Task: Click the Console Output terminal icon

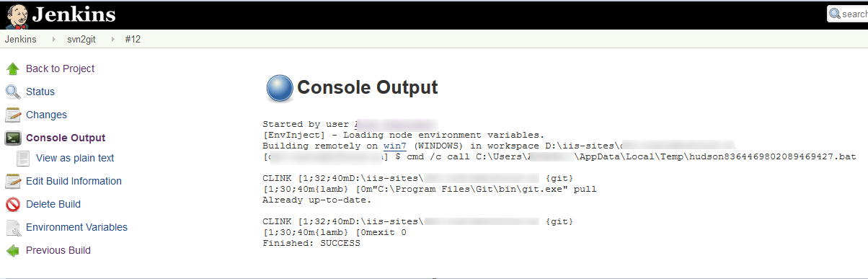Action: 13,138
